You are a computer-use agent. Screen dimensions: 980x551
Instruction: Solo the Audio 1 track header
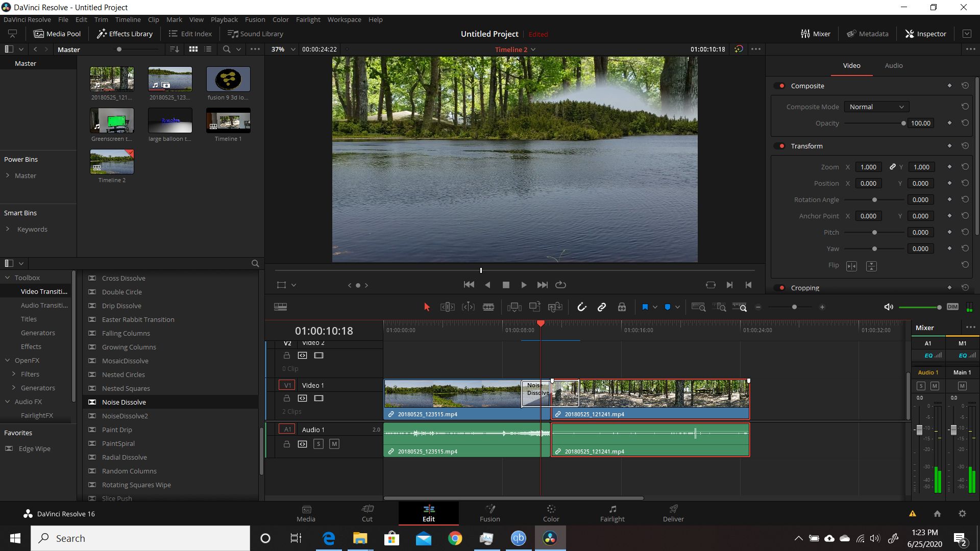318,444
